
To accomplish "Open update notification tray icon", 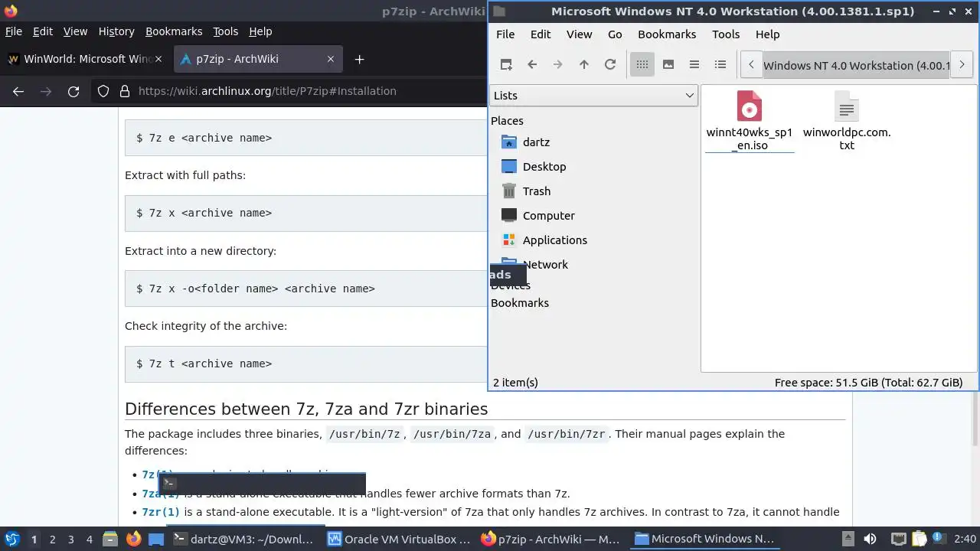I will pos(939,539).
